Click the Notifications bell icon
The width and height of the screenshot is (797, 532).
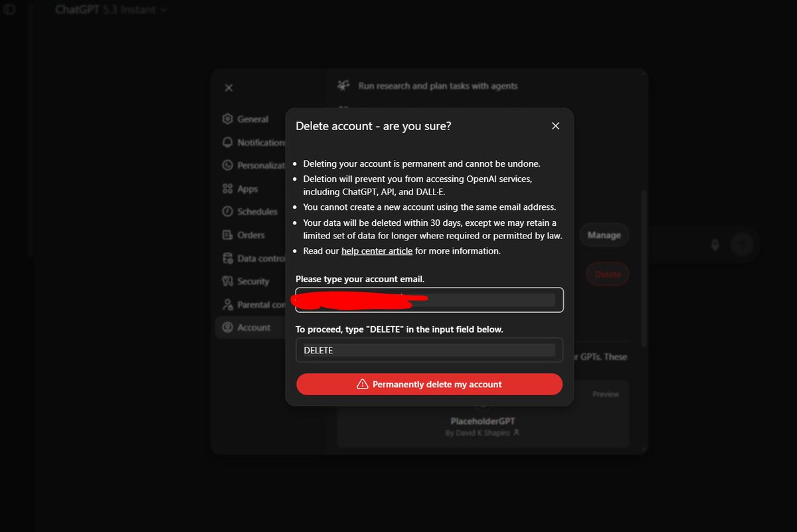(x=227, y=143)
